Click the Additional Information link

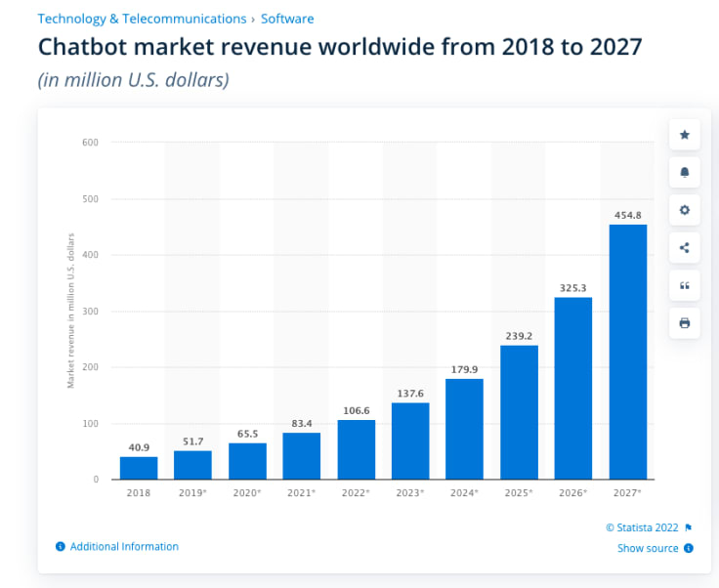(124, 546)
